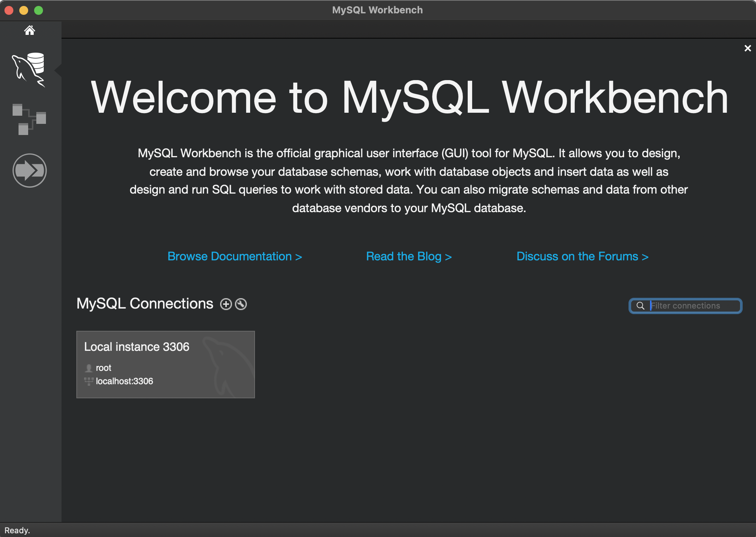756x537 pixels.
Task: Open Browse Documentation link
Action: point(235,256)
